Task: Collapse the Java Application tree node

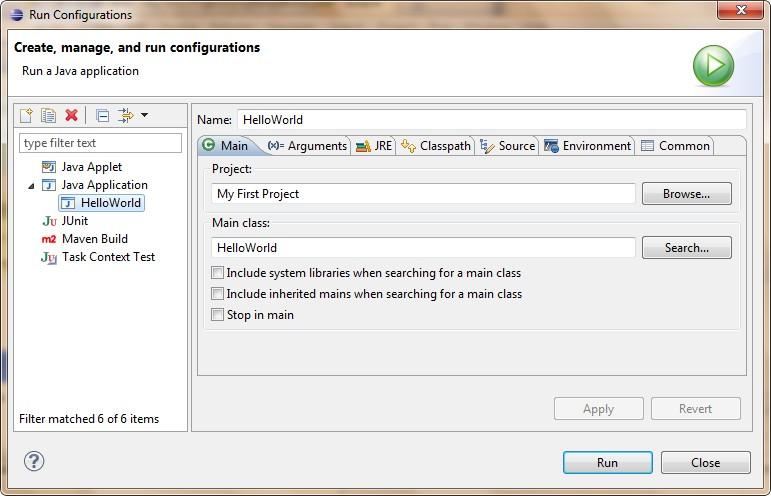Action: [31, 186]
